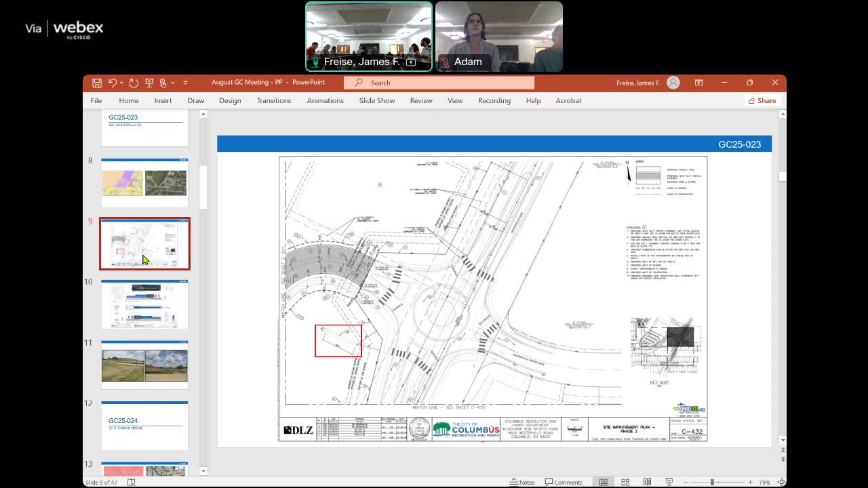
Task: Open Ribbon Display Options menu
Action: pos(698,83)
